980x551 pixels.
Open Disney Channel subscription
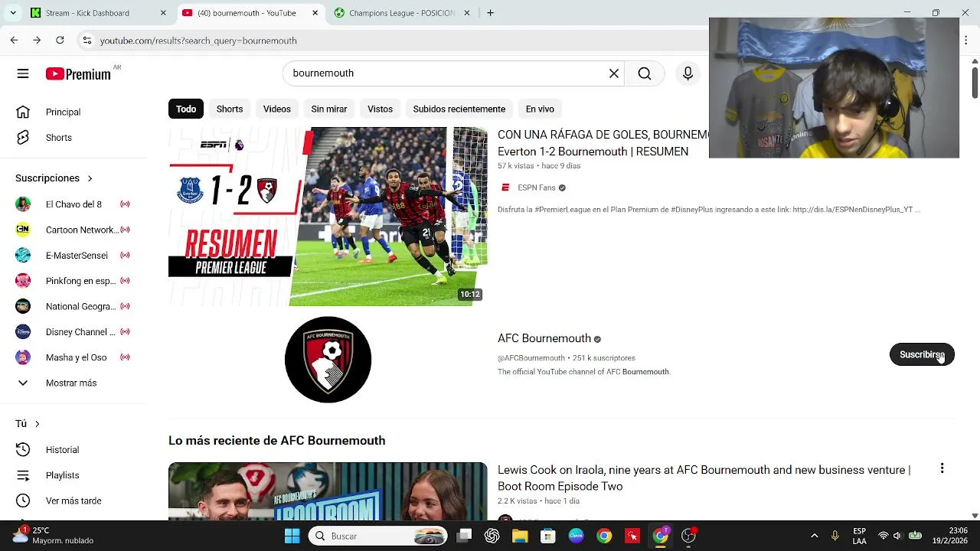[x=73, y=332]
